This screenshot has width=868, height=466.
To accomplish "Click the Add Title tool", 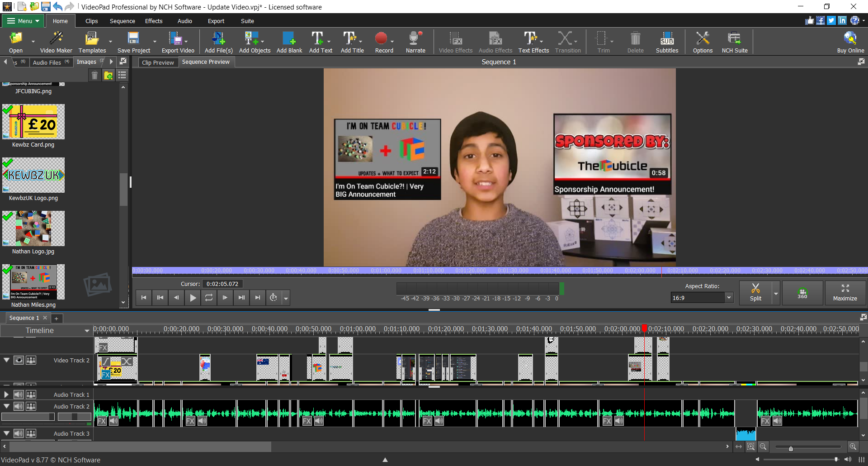I will [x=352, y=42].
